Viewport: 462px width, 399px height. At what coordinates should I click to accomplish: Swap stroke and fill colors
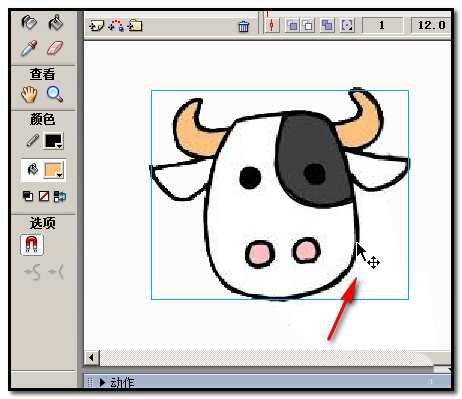60,196
